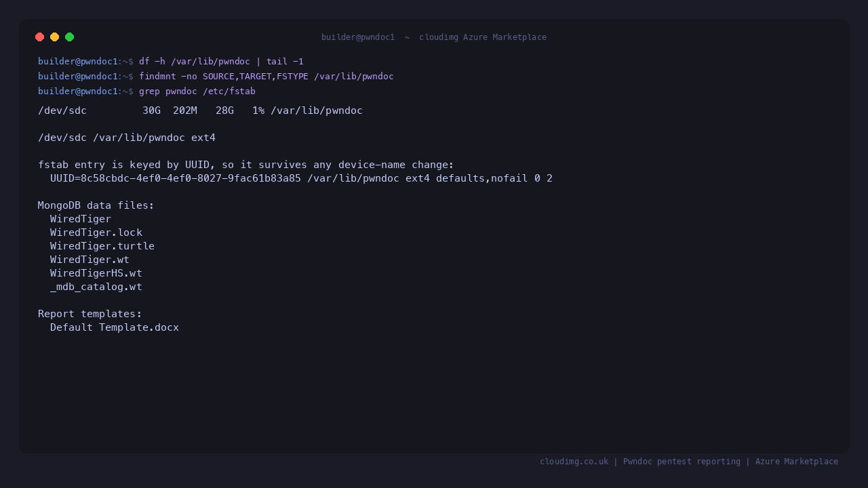868x488 pixels.
Task: Click the 'Report templates:' heading
Action: coord(90,314)
